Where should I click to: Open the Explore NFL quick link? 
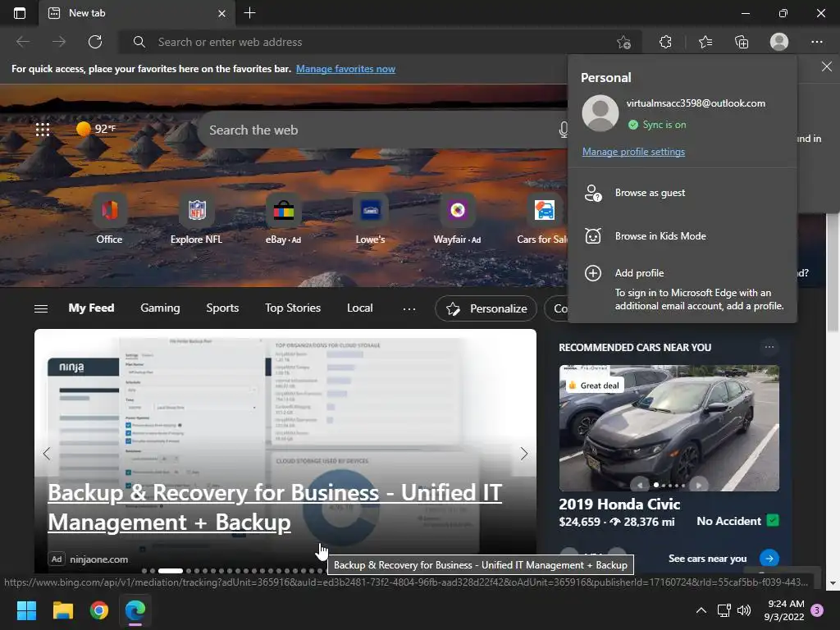click(196, 218)
